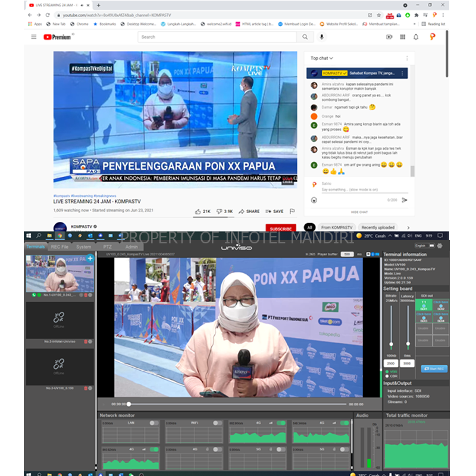The image size is (476, 476).
Task: Click the Latency slider handle
Action: click(408, 344)
